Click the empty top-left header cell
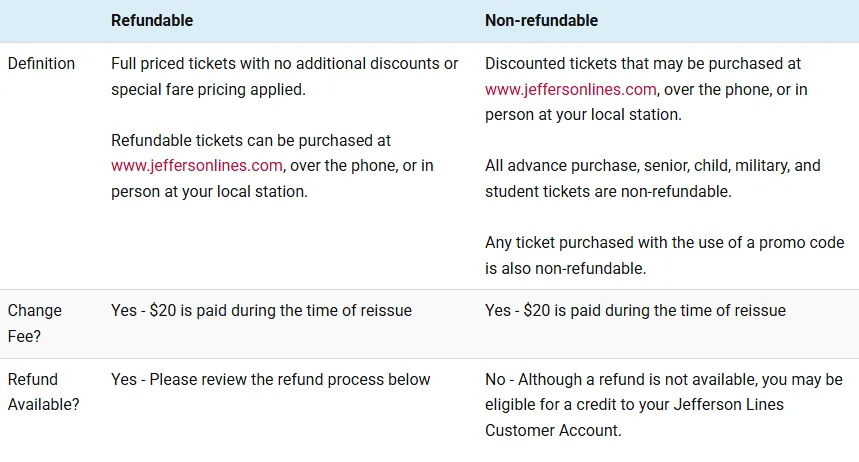 [50, 20]
